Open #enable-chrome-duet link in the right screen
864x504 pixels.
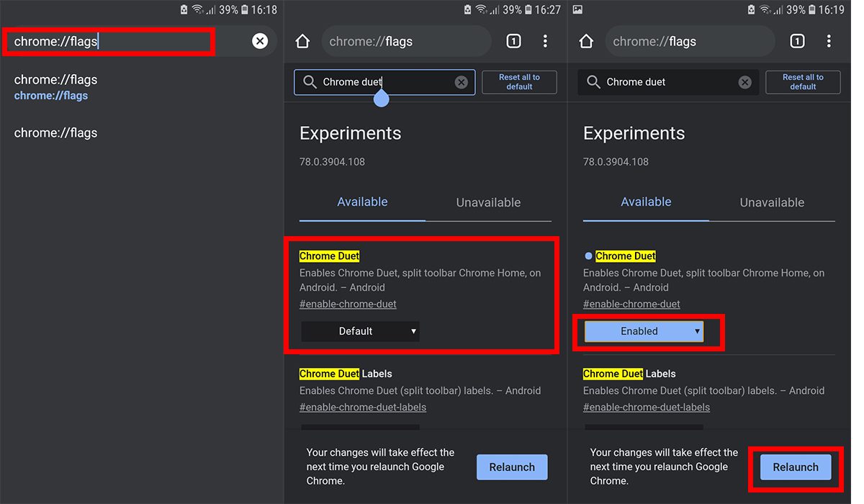(x=631, y=304)
